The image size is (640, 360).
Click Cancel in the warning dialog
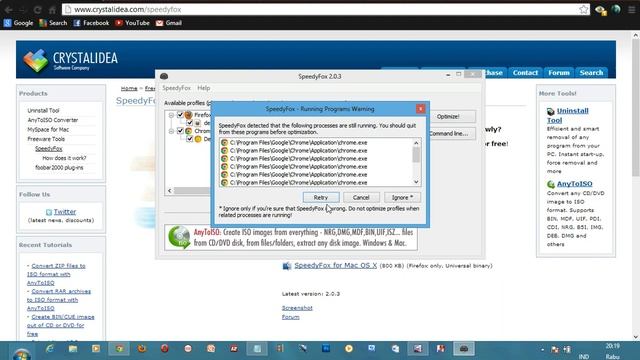361,197
